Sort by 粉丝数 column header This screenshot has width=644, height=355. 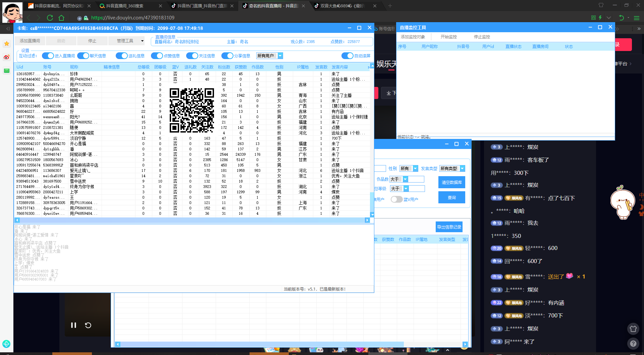tap(224, 67)
